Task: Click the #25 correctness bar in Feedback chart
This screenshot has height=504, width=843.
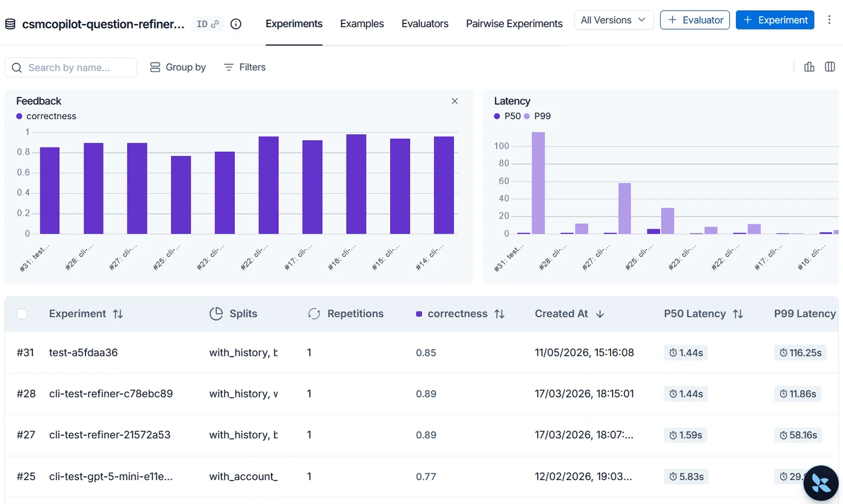Action: (181, 195)
